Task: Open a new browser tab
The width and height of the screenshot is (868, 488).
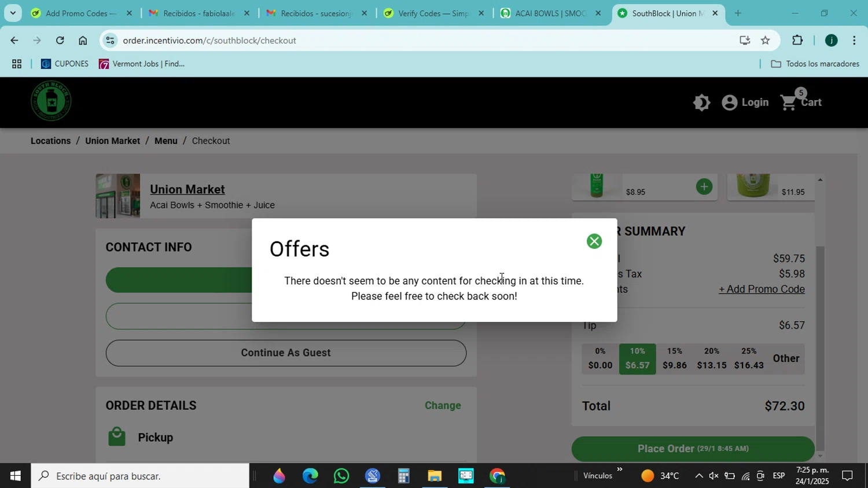Action: point(738,13)
